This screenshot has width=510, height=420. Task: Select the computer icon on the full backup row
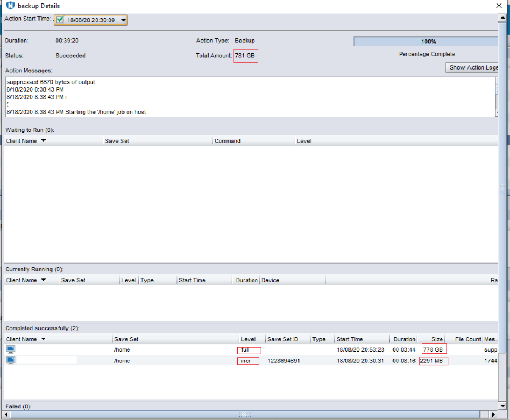click(x=10, y=349)
